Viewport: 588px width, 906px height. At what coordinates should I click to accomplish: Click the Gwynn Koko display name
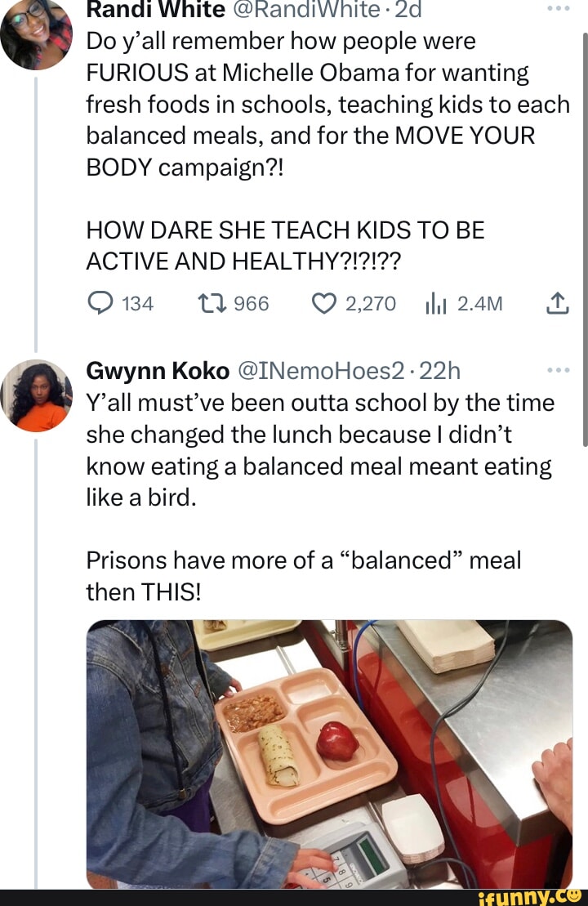[158, 372]
